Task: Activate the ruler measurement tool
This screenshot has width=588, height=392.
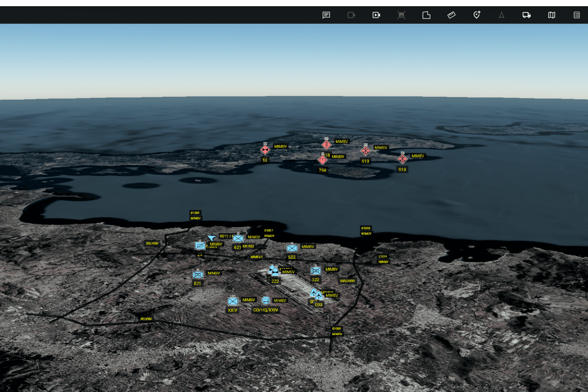Action: pyautogui.click(x=451, y=15)
